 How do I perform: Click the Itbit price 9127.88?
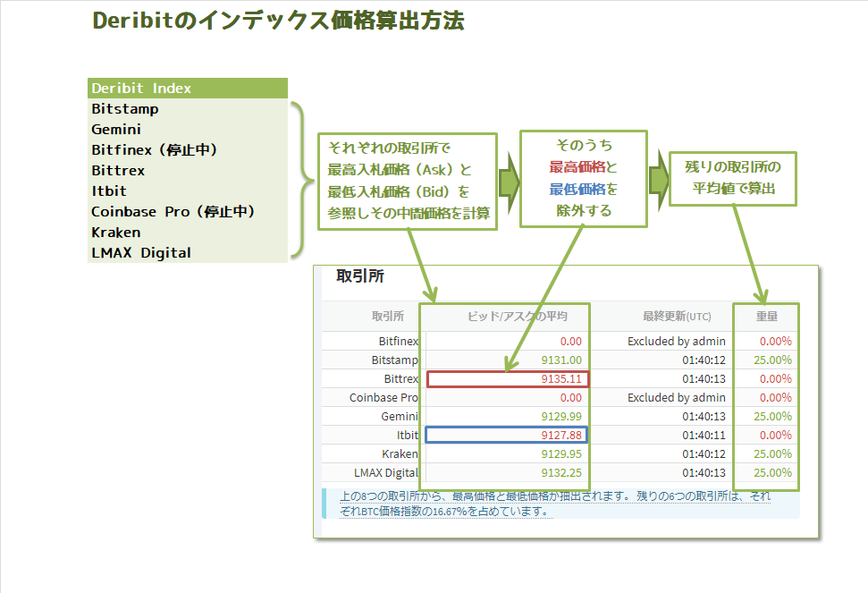[x=561, y=436]
